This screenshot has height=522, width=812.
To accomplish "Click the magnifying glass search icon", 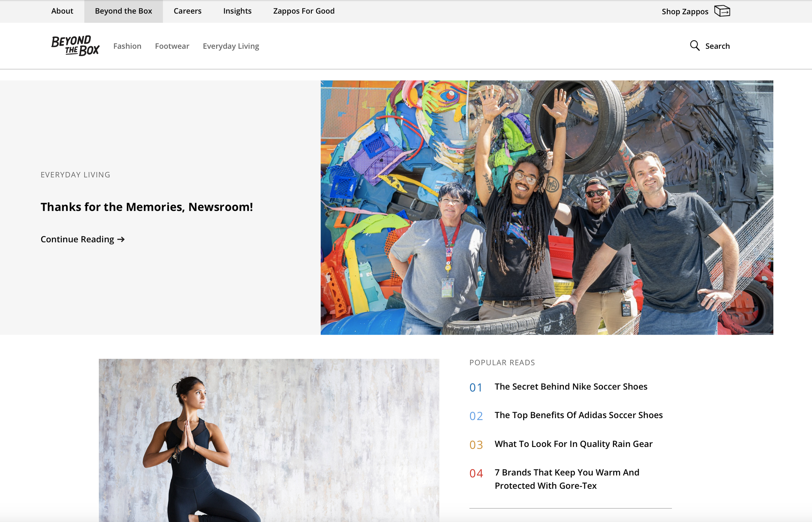I will 694,46.
